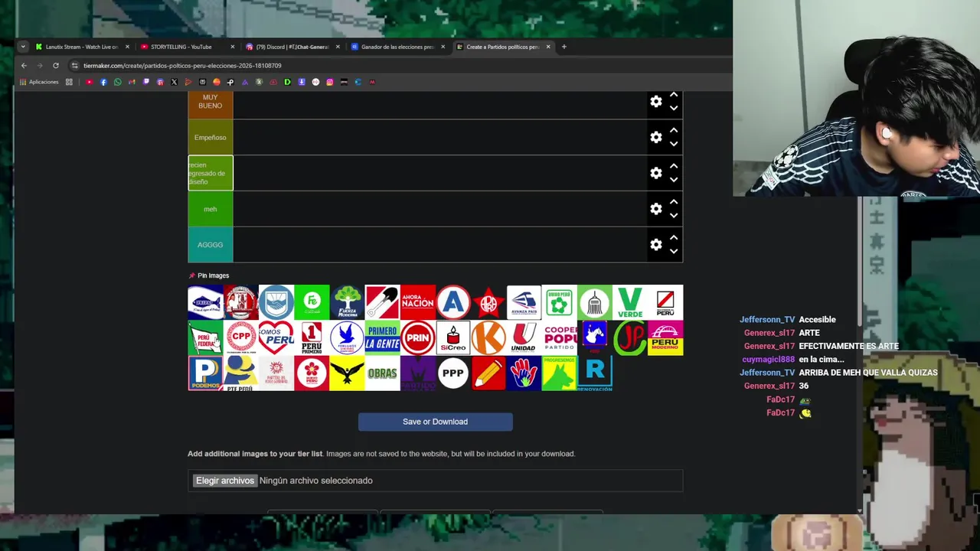The height and width of the screenshot is (551, 980).
Task: Click chat message 'ARRIBA DE MEH QUE VALLA QUIZAS'
Action: (867, 373)
